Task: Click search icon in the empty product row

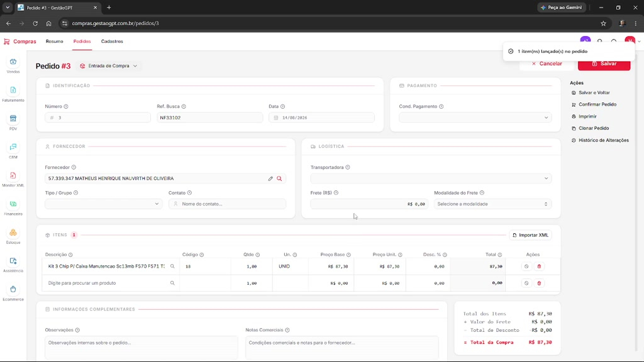Action: (x=172, y=283)
